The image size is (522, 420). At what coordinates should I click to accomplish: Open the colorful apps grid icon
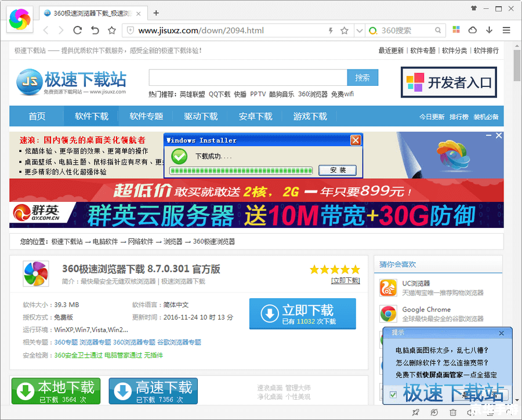click(456, 30)
